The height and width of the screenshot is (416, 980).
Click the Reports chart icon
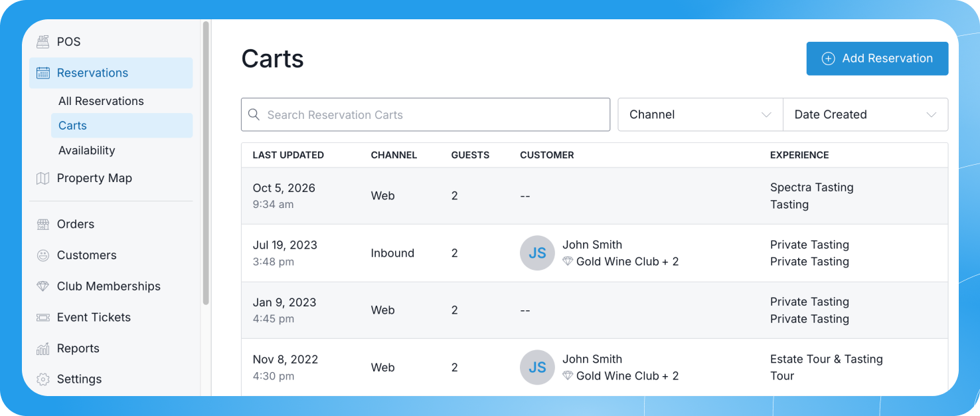point(43,348)
